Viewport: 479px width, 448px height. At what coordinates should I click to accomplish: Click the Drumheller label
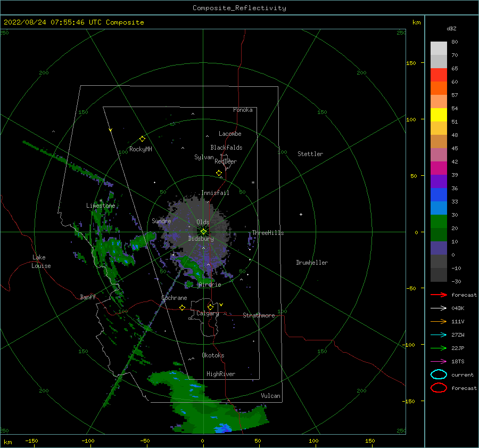[x=312, y=263]
